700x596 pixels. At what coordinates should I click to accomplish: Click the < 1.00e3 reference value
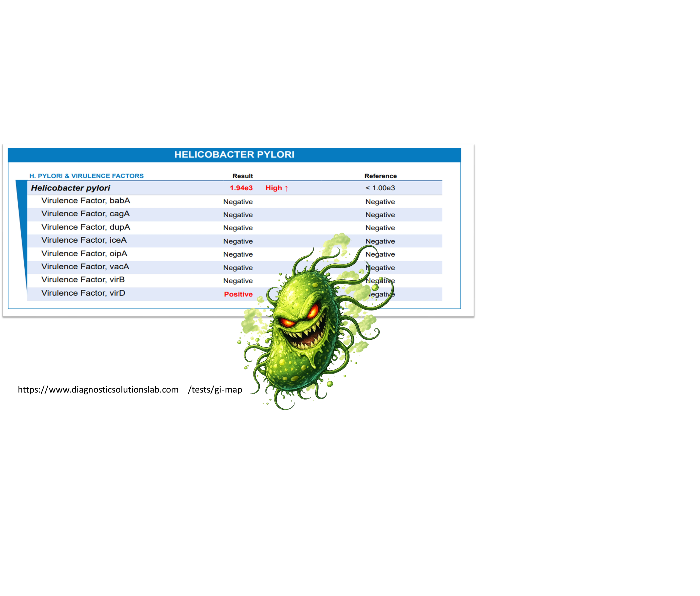380,188
